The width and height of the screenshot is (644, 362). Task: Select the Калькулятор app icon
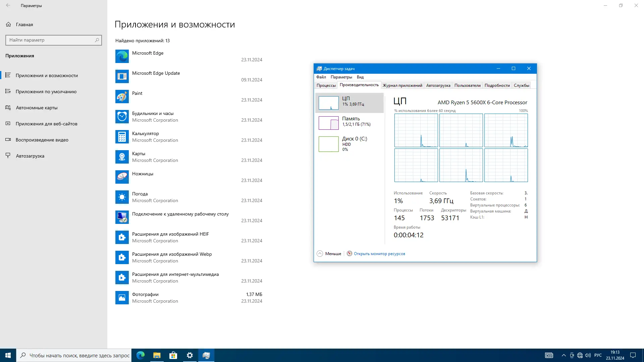coord(122,137)
